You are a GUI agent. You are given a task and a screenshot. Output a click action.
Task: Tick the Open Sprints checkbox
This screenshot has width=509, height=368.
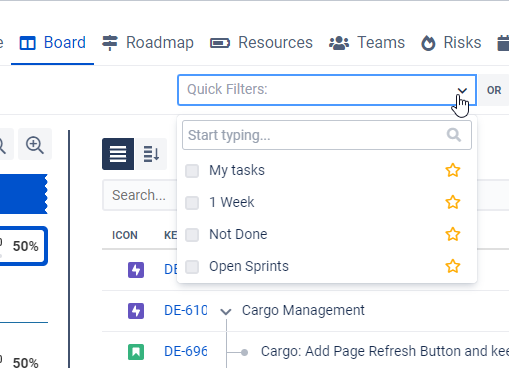point(192,267)
